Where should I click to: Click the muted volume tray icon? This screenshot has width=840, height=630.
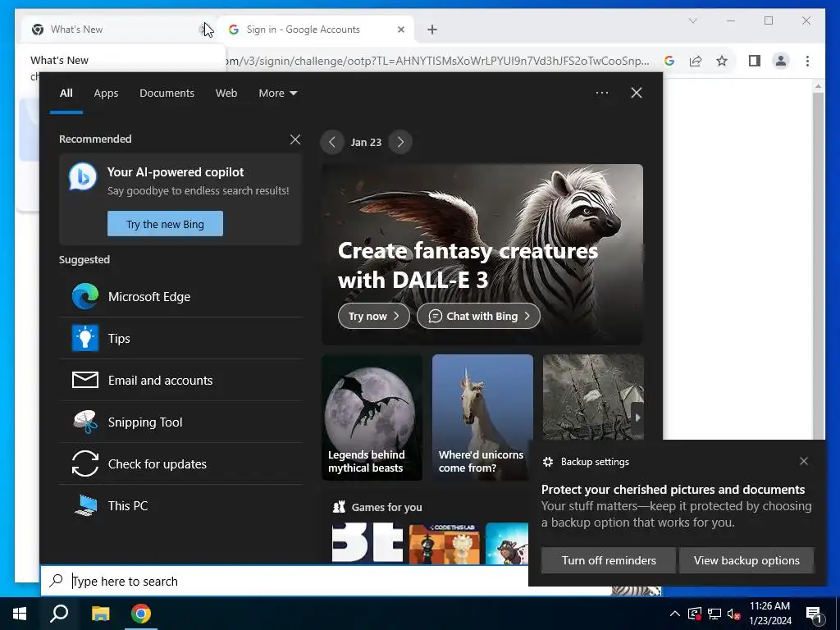[x=734, y=614]
